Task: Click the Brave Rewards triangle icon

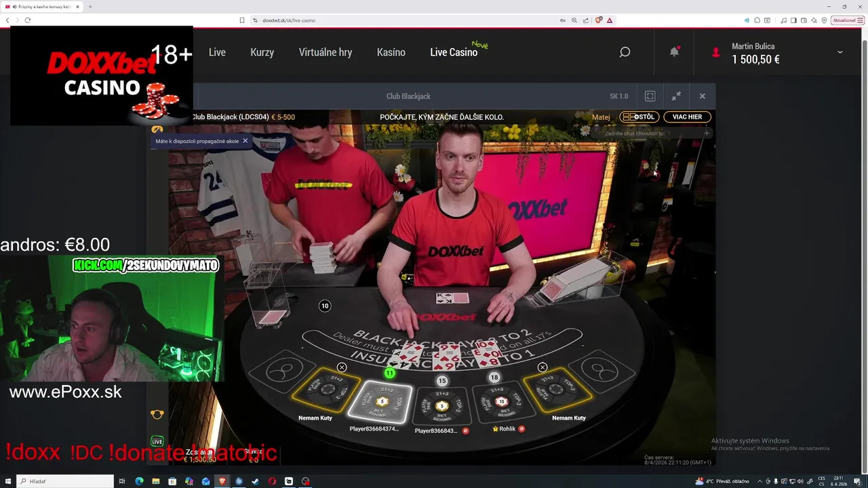Action: tap(610, 20)
